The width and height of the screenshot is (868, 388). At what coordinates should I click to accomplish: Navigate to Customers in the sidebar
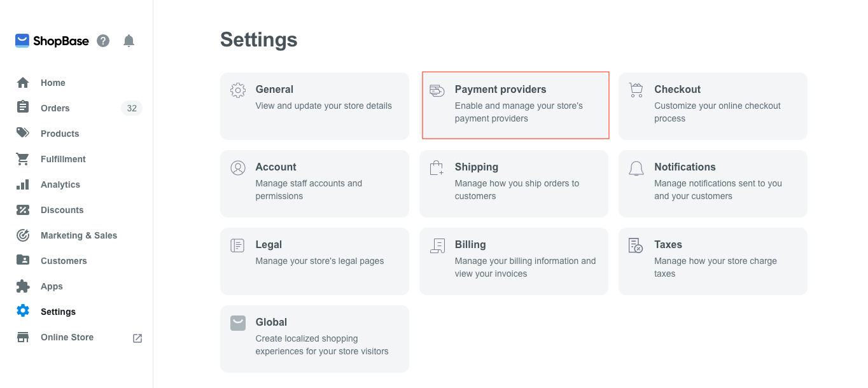[x=64, y=261]
